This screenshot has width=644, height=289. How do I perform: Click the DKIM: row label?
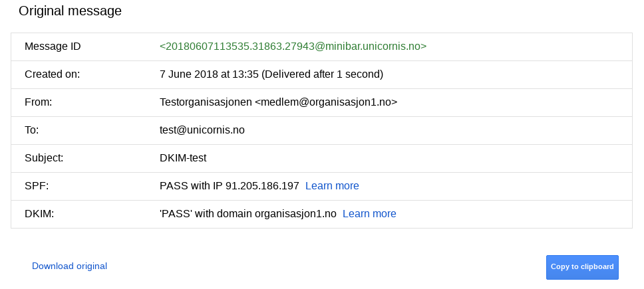tap(39, 213)
